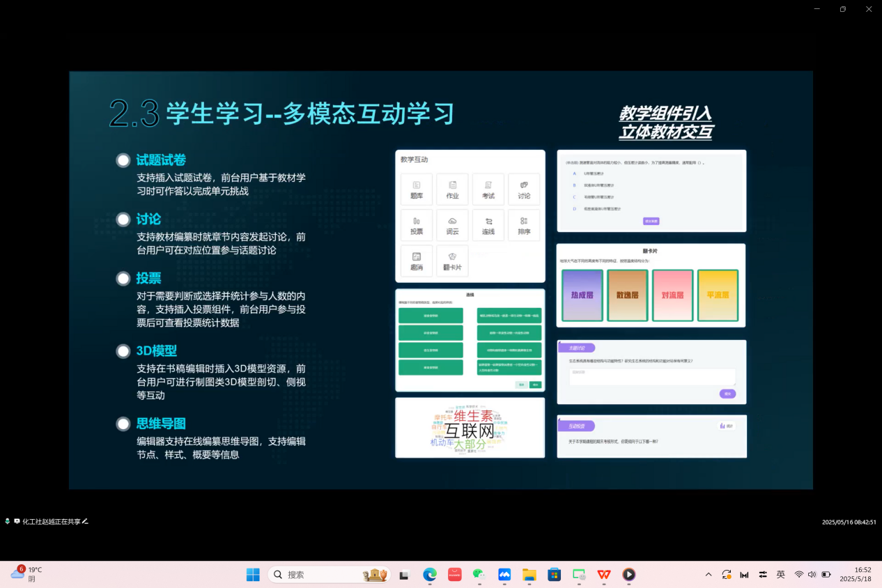Open the 考试 exam component
This screenshot has width=882, height=588.
[x=488, y=189]
